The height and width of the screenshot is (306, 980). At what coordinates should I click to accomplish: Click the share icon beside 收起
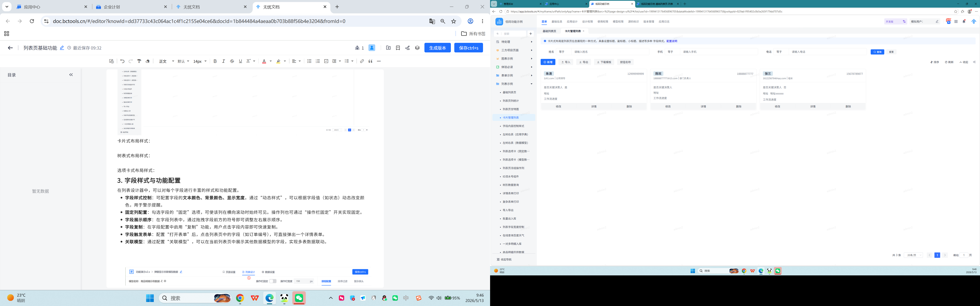tap(974, 62)
